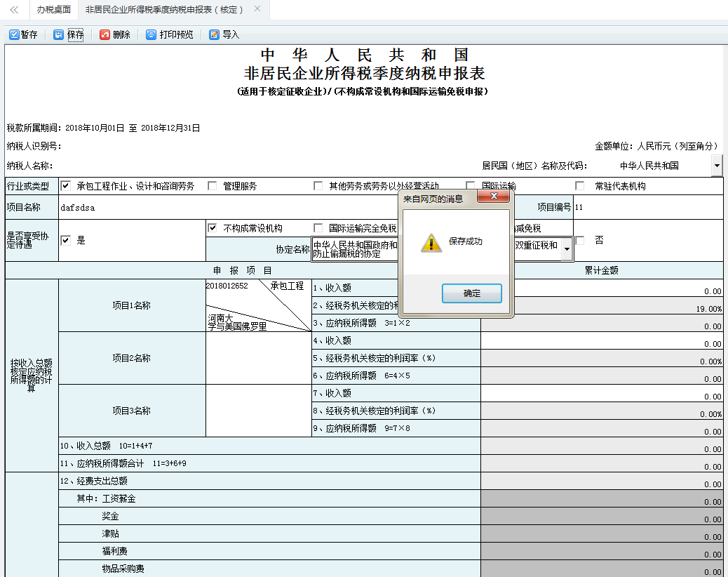Open the 居民国（地区）名称及代码 dropdown
Viewport: 728px width, 577px height.
717,164
